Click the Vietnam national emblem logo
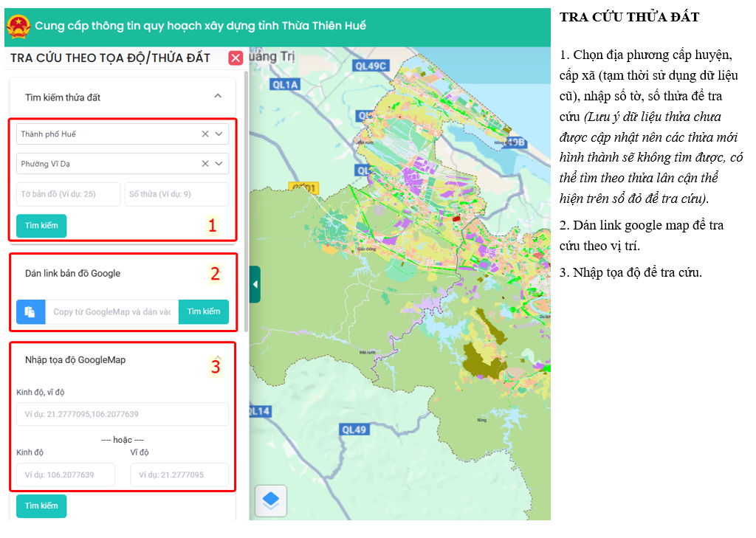756x538 pixels. 18,26
